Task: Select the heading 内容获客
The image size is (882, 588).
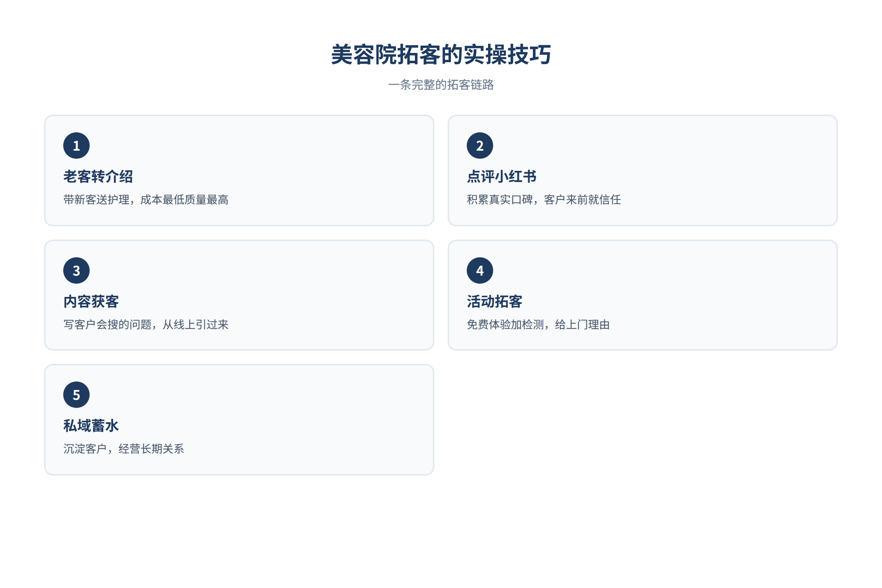Action: [91, 301]
